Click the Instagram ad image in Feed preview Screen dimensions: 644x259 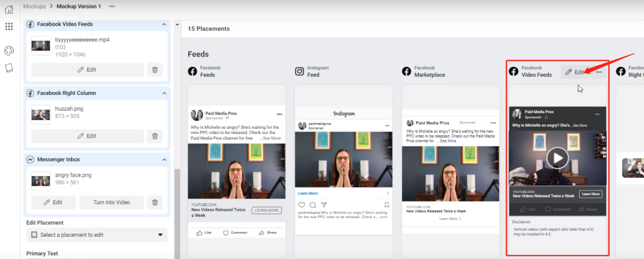tap(343, 160)
